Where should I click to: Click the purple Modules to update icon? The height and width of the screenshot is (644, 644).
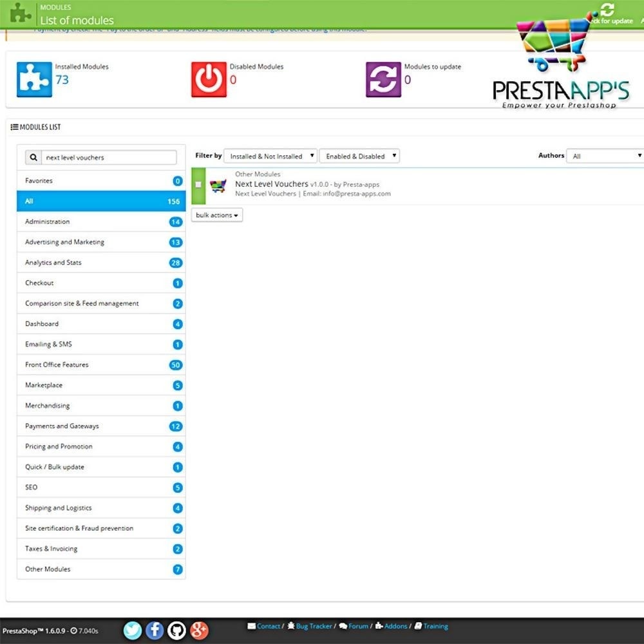(383, 79)
